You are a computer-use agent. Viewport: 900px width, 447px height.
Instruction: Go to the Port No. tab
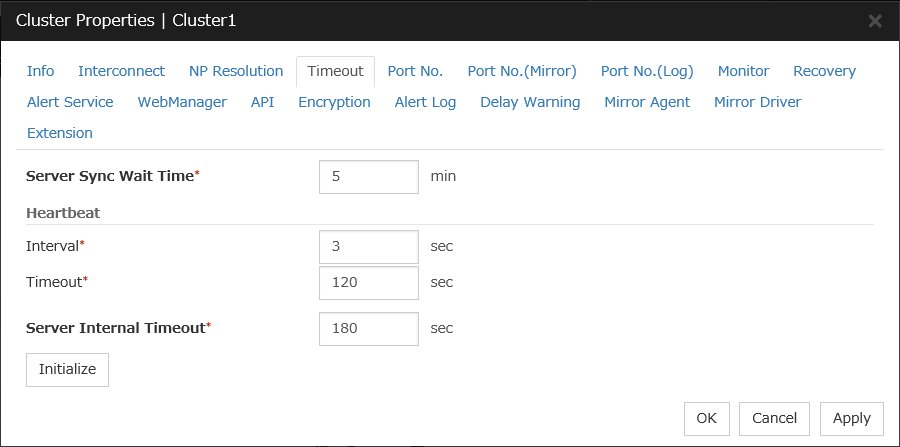pyautogui.click(x=415, y=71)
